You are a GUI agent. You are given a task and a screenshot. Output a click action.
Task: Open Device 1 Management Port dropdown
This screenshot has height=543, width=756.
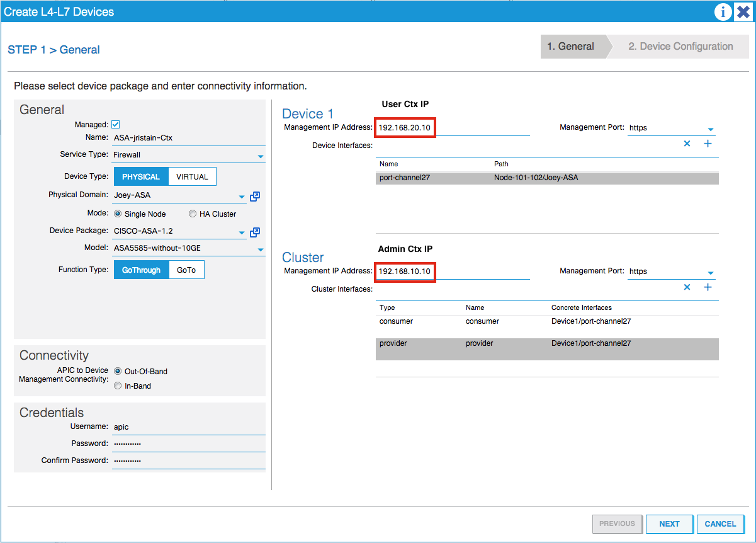point(712,128)
